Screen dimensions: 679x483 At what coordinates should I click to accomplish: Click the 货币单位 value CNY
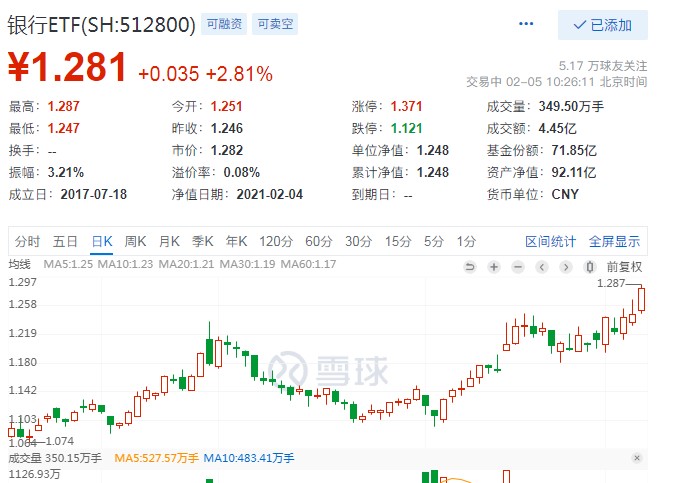point(565,194)
